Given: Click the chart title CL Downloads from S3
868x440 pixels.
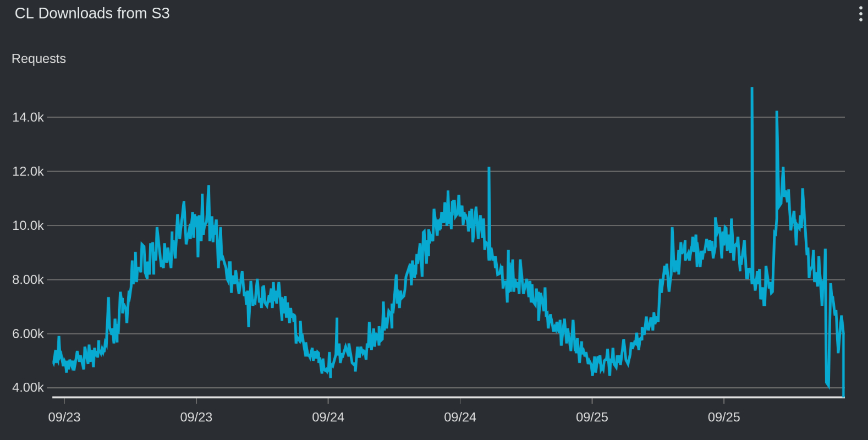Looking at the screenshot, I should [92, 13].
